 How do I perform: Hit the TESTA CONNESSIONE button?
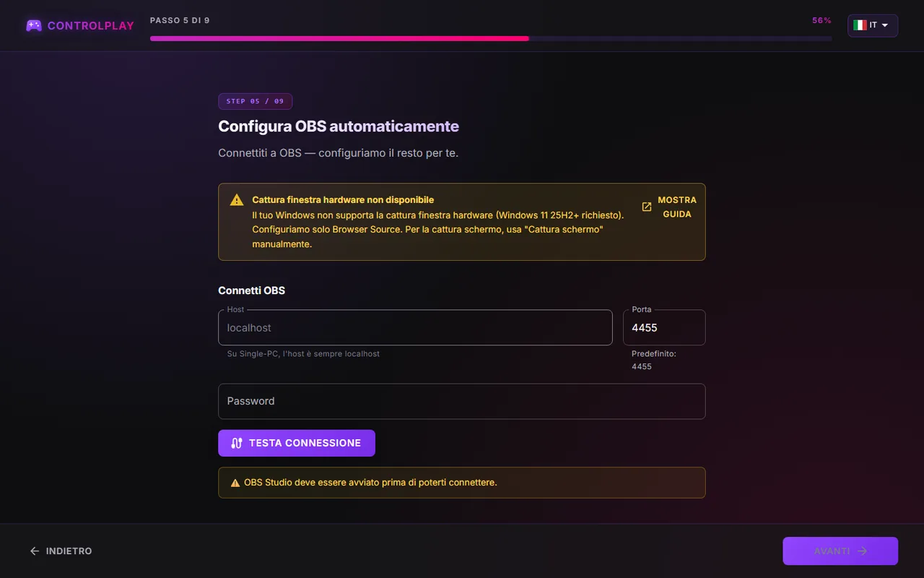tap(297, 444)
